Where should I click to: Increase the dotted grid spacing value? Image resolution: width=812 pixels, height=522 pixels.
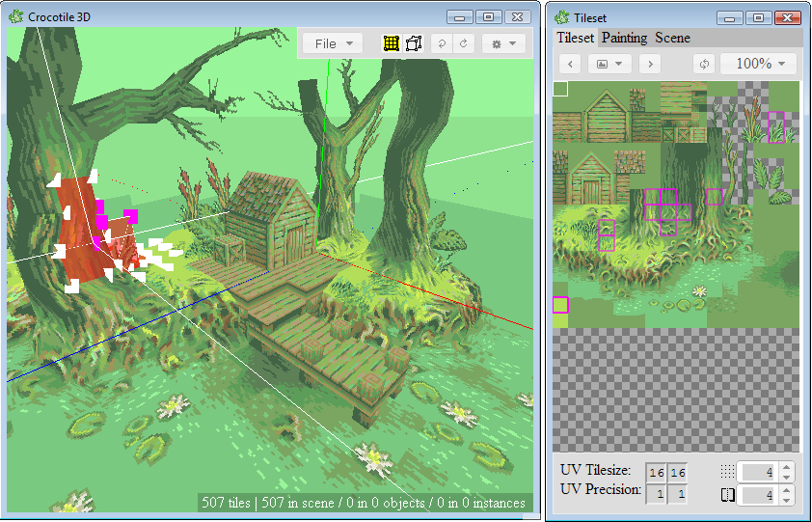click(x=787, y=468)
